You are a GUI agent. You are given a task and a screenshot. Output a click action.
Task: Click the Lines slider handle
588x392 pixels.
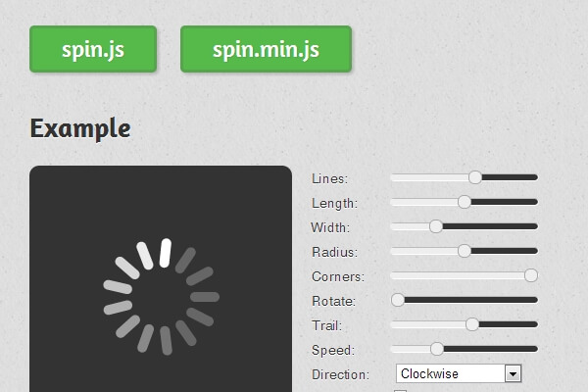click(x=475, y=177)
